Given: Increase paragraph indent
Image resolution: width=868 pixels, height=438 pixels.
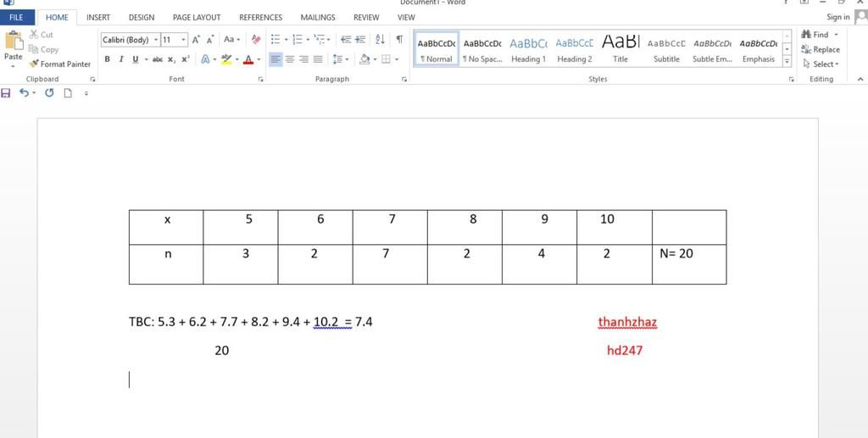Looking at the screenshot, I should pyautogui.click(x=359, y=40).
